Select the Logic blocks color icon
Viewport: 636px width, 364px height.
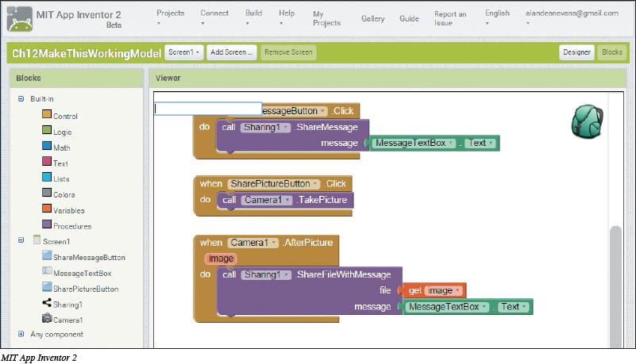[x=47, y=130]
